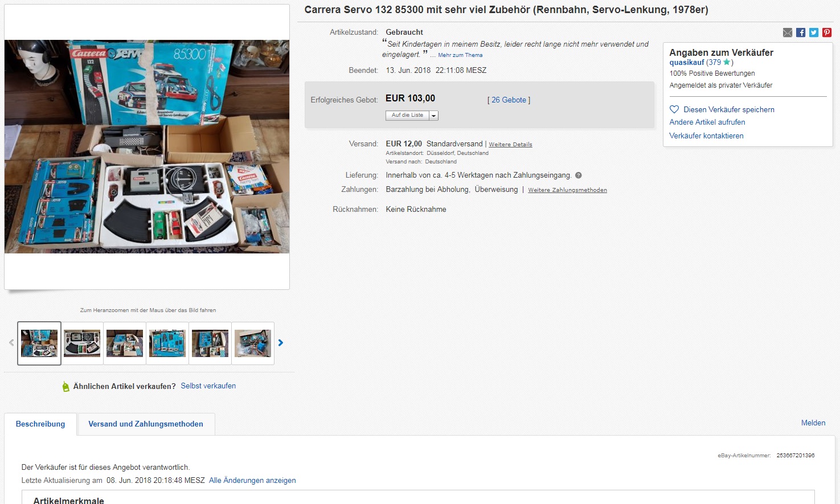Share listing on Twitter

point(814,32)
